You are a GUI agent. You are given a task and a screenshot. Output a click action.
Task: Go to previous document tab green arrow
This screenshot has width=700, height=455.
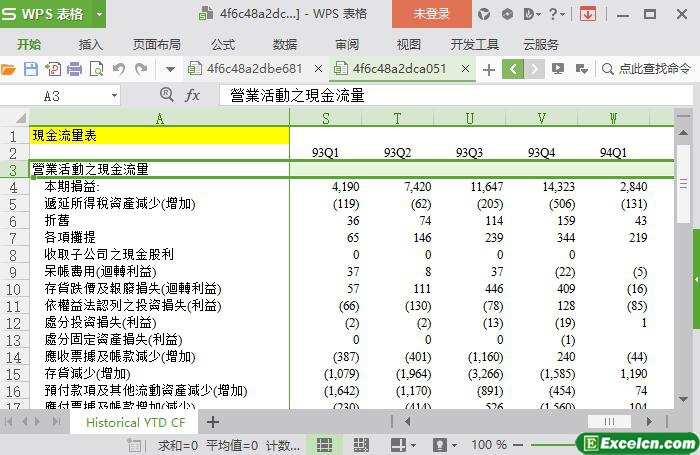click(x=512, y=69)
